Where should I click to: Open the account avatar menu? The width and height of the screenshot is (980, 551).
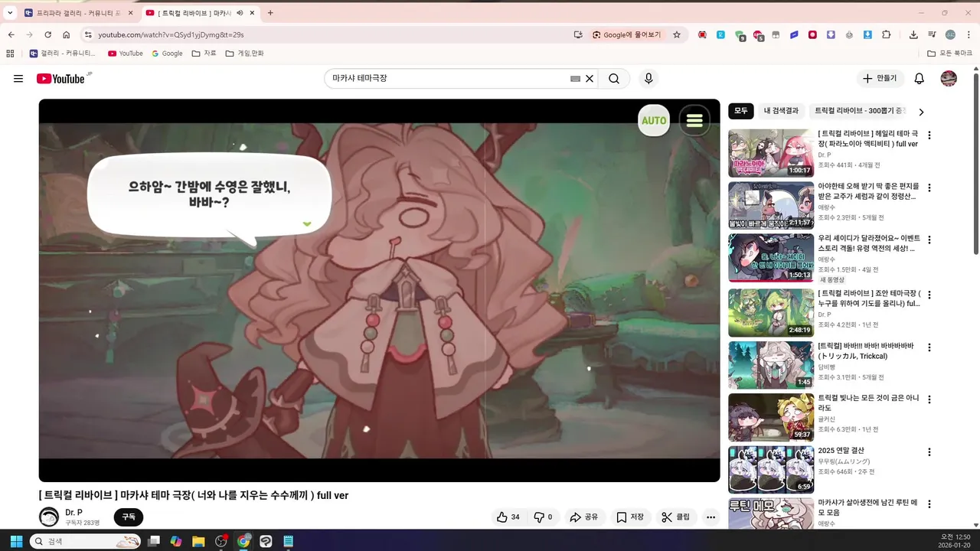(x=949, y=79)
